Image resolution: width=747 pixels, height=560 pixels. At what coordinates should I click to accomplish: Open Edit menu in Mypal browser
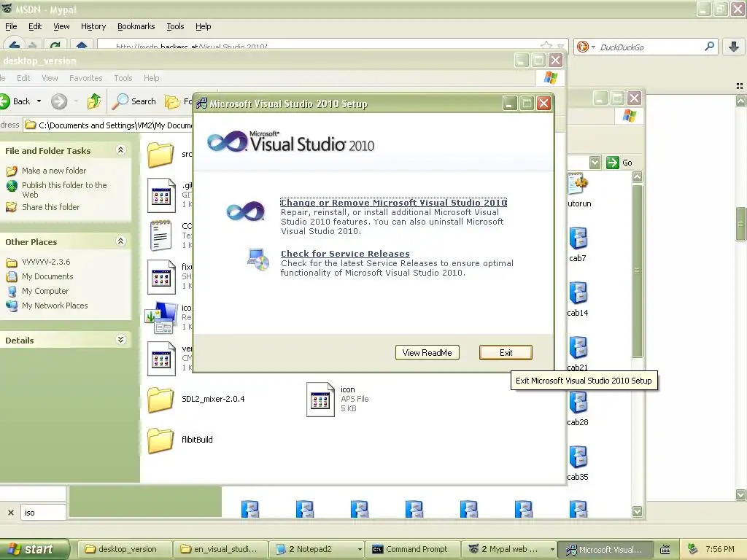[35, 27]
